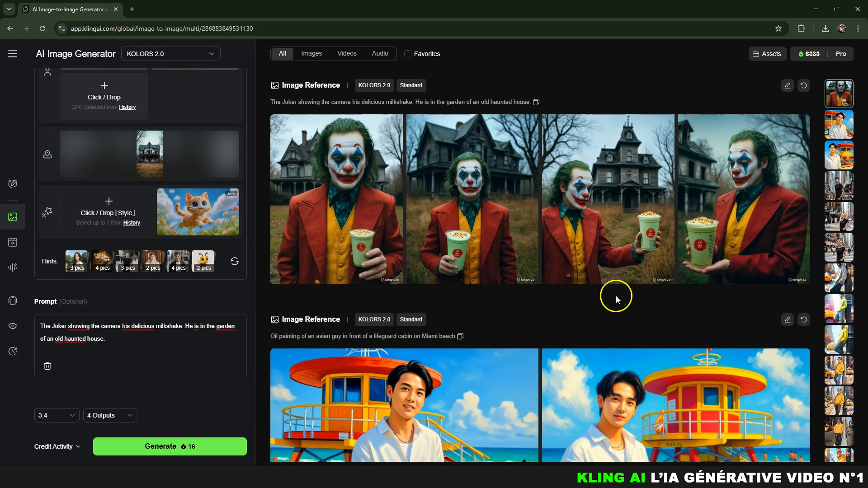
Task: Reload the page
Action: pyautogui.click(x=42, y=28)
